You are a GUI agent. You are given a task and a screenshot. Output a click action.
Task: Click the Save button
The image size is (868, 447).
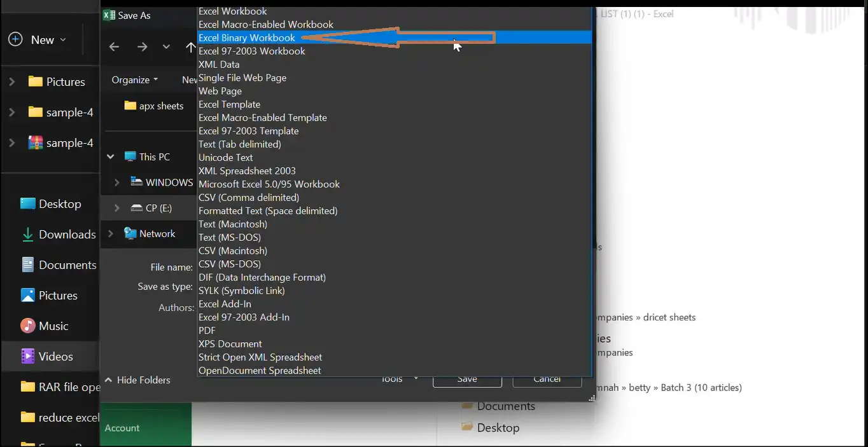coord(467,380)
